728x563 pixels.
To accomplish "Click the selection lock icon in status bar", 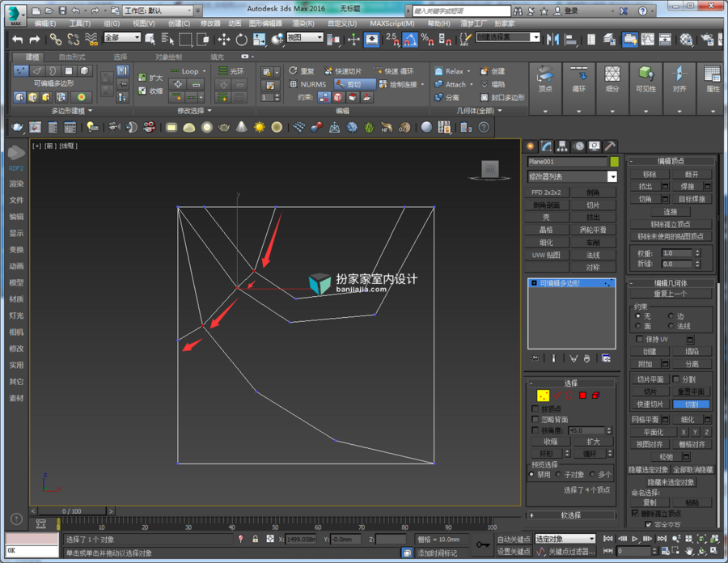I will 255,539.
